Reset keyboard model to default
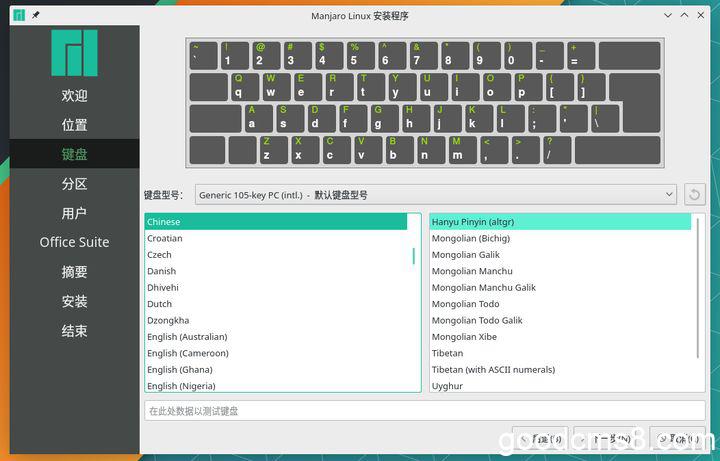This screenshot has width=720, height=461. pos(695,195)
